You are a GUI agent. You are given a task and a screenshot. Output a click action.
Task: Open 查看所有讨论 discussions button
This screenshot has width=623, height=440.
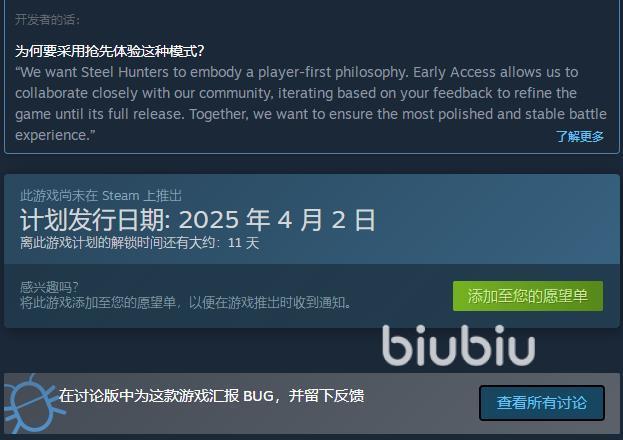point(542,403)
